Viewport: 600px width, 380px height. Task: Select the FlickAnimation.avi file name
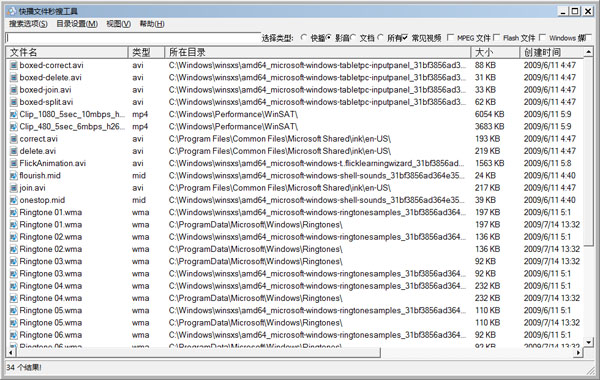(x=53, y=163)
